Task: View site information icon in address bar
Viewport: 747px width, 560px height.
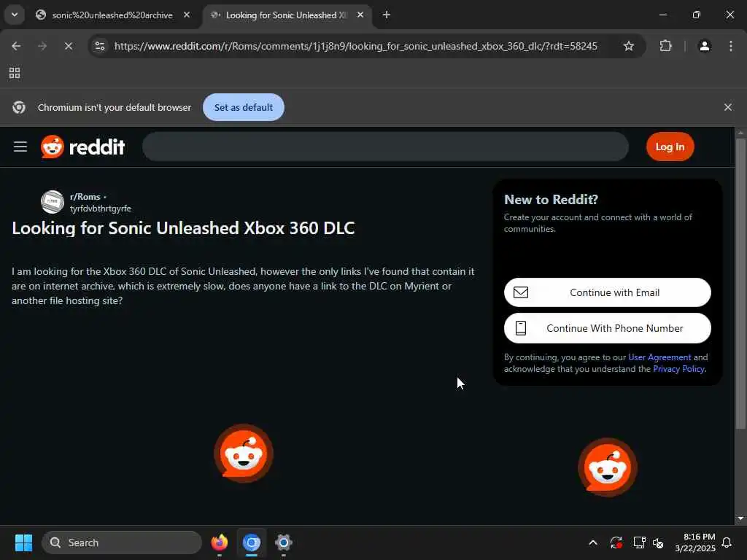Action: [100, 46]
